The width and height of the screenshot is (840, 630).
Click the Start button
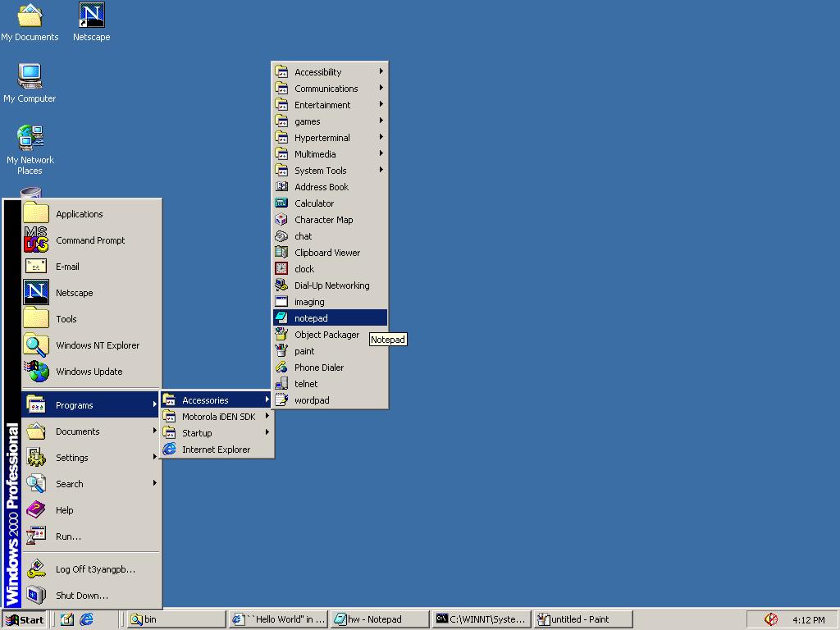pyautogui.click(x=25, y=620)
